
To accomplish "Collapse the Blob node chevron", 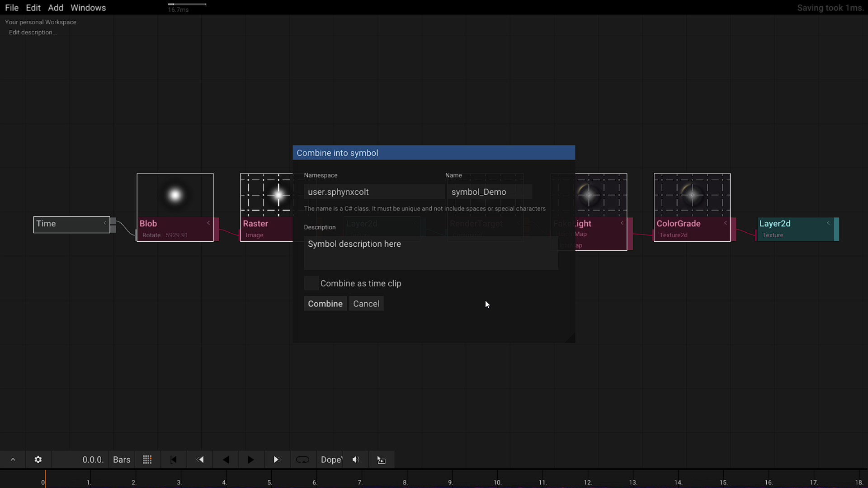I will point(208,223).
